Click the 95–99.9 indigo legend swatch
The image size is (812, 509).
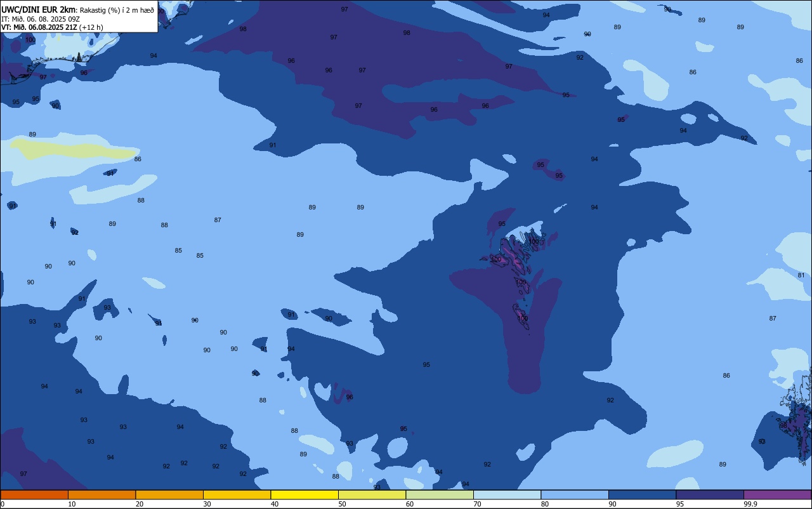click(x=710, y=494)
